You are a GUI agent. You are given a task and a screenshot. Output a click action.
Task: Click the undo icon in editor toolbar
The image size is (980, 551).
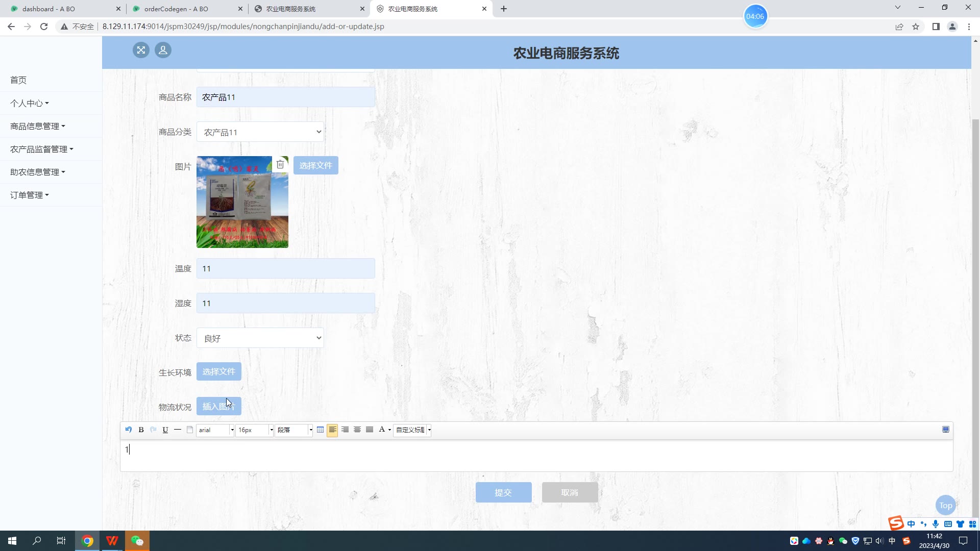[129, 430]
